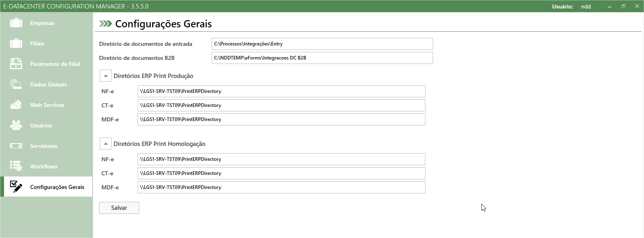This screenshot has height=238, width=644.
Task: Edit the Homologação MDF-e directory field
Action: pyautogui.click(x=281, y=187)
